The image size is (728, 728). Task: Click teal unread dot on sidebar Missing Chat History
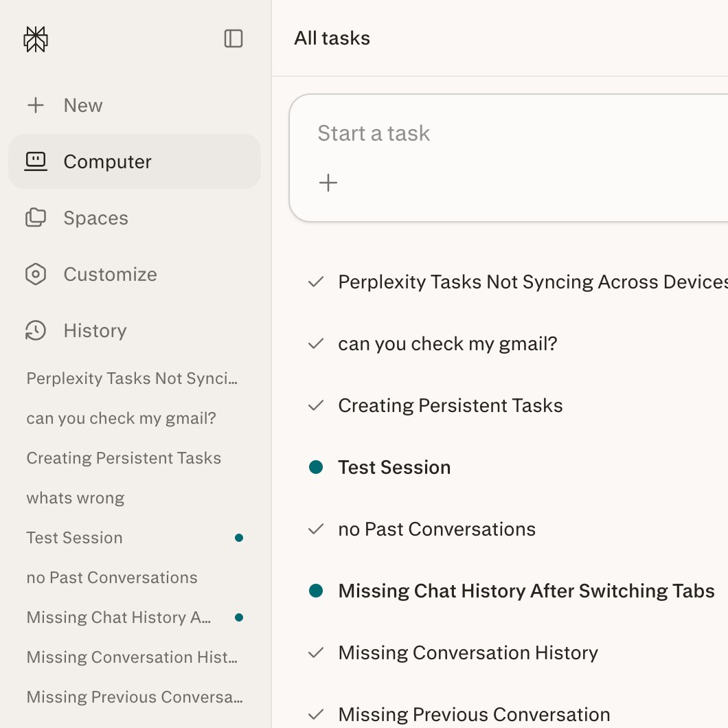click(x=239, y=617)
